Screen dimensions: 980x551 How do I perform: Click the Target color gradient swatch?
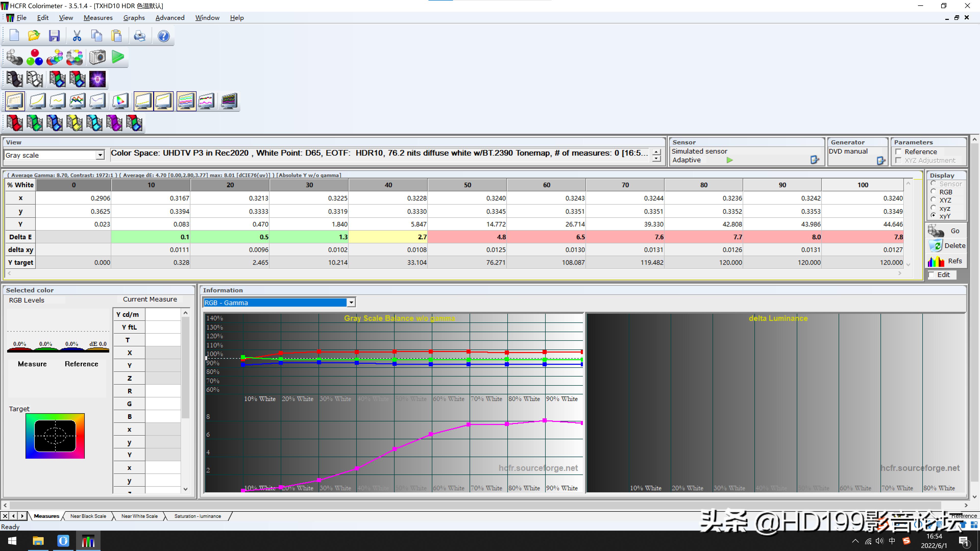(55, 436)
